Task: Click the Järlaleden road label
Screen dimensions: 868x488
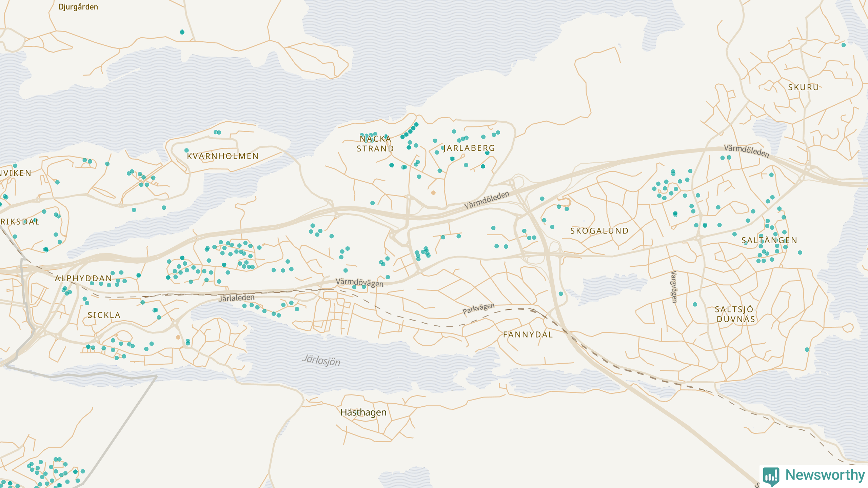Action: [x=236, y=298]
